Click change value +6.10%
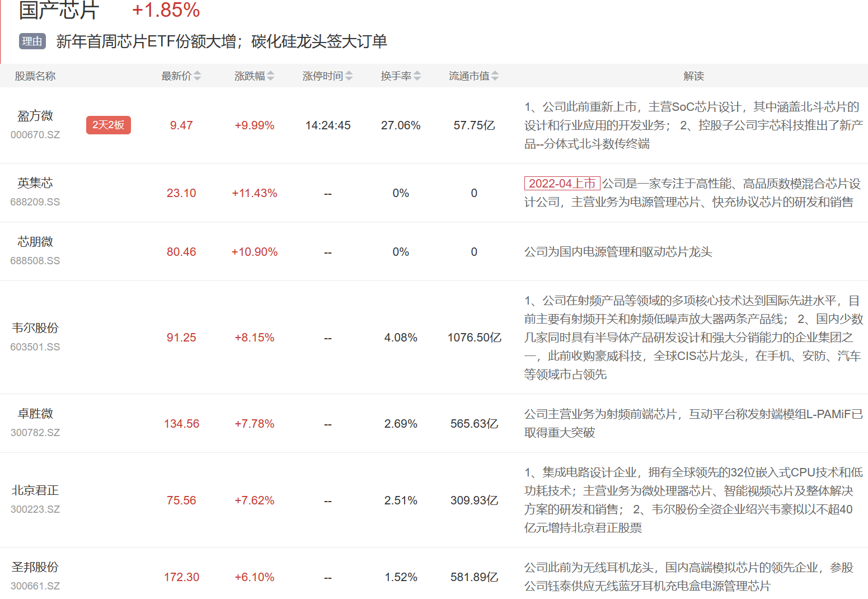Viewport: 868px width, 599px height. [x=255, y=577]
